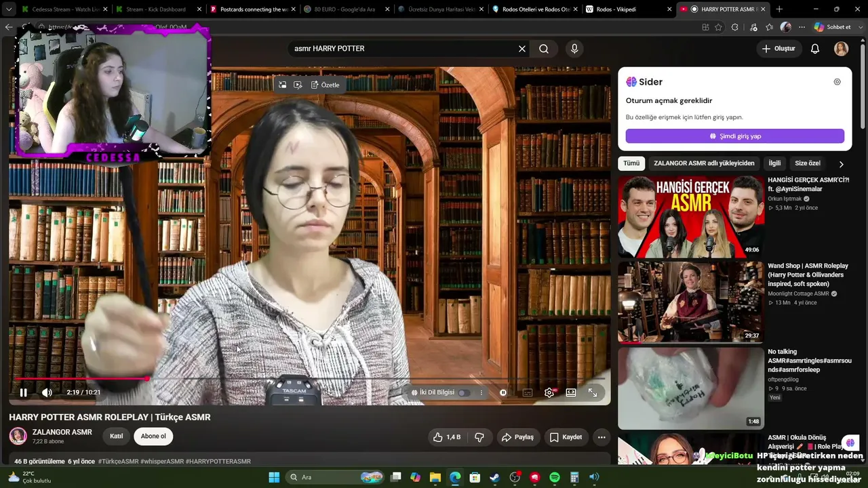This screenshot has height=488, width=868.
Task: Select the İlgili filter chip
Action: click(x=774, y=163)
